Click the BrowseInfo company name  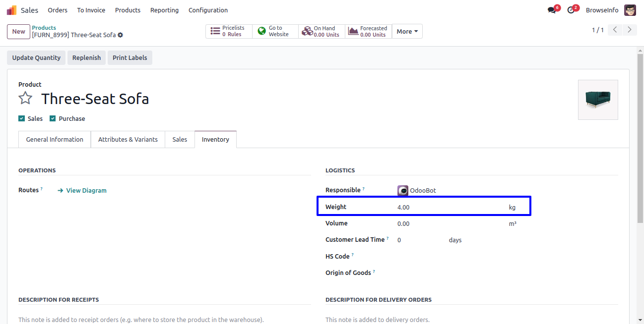[602, 10]
